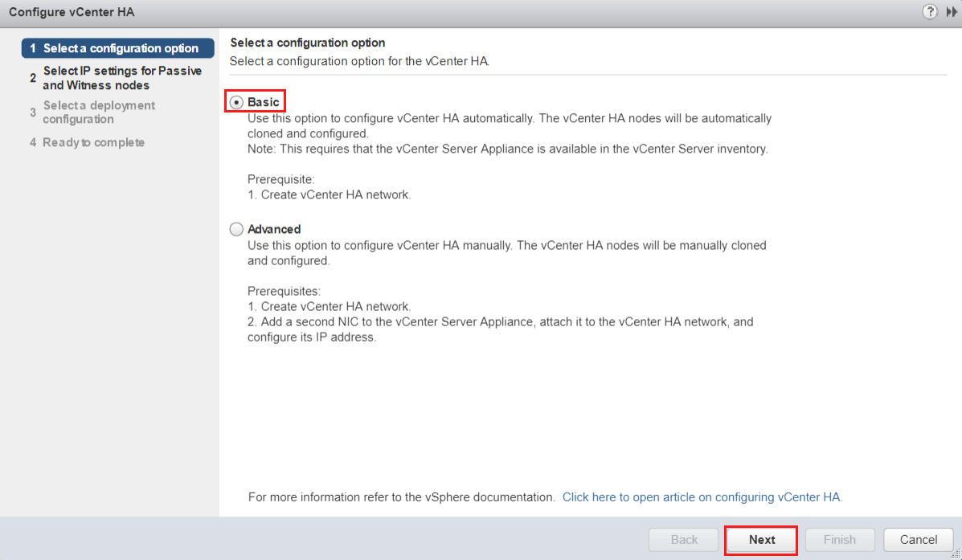Open the help question mark icon

pyautogui.click(x=930, y=12)
